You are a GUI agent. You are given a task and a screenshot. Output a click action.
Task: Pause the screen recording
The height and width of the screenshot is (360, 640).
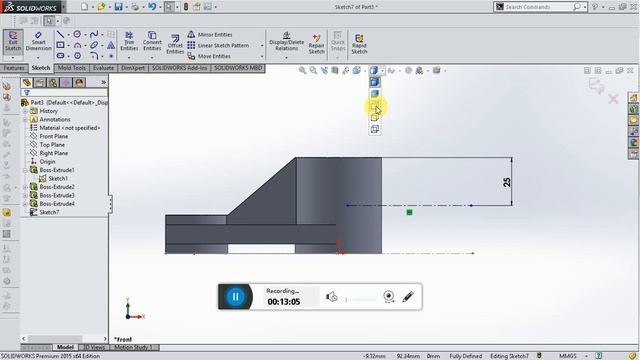click(235, 297)
